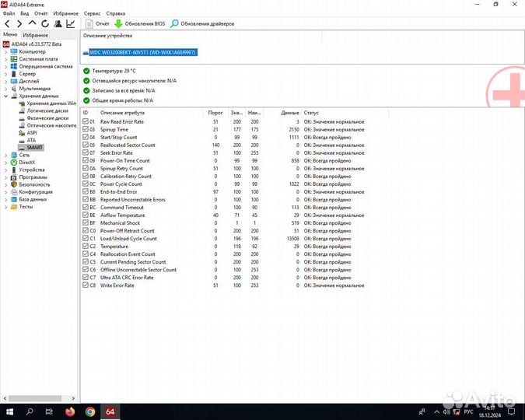Screen dimensions: 525x420
Task: Toggle the Reallocated Sector Count checkbox
Action: 86,145
